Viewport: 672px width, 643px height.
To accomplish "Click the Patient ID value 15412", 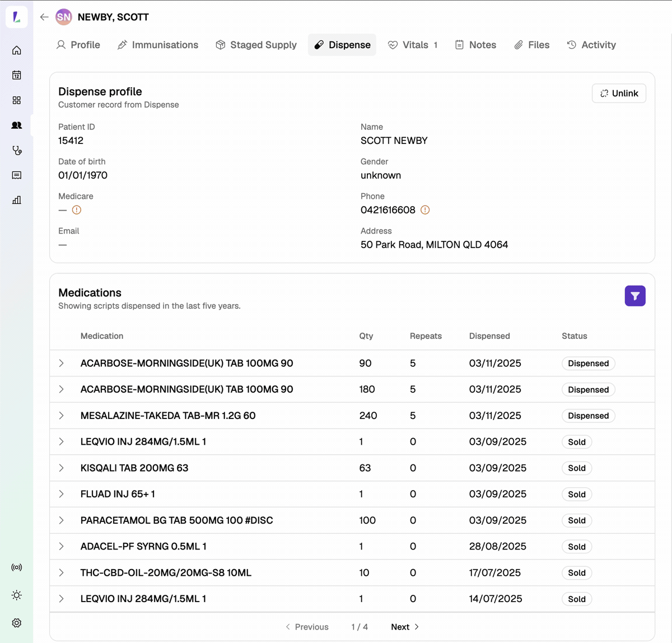I will tap(71, 141).
